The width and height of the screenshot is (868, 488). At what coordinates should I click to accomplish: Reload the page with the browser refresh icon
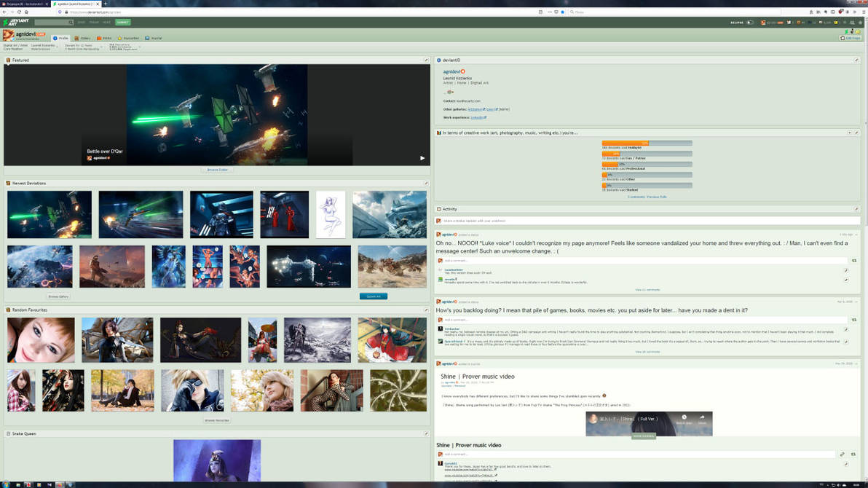pyautogui.click(x=19, y=12)
